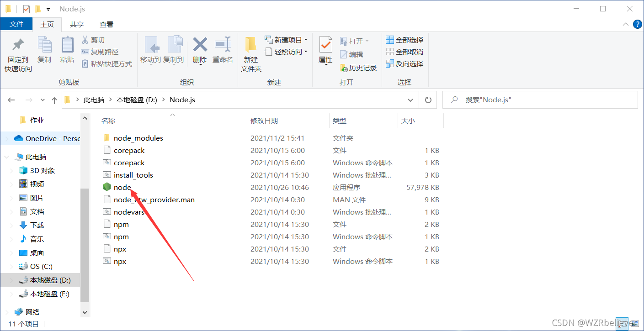Viewport: 644px width, 331px height.
Task: Open History command in ribbon
Action: click(x=358, y=68)
